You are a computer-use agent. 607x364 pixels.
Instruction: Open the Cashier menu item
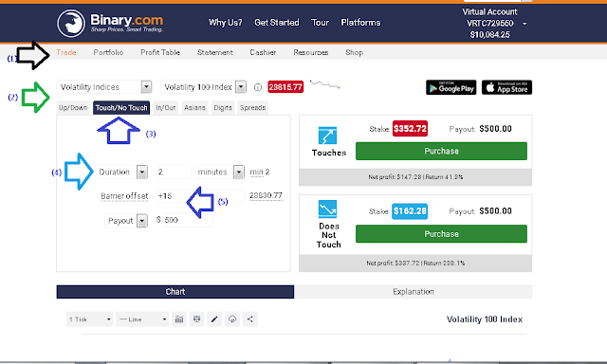263,52
